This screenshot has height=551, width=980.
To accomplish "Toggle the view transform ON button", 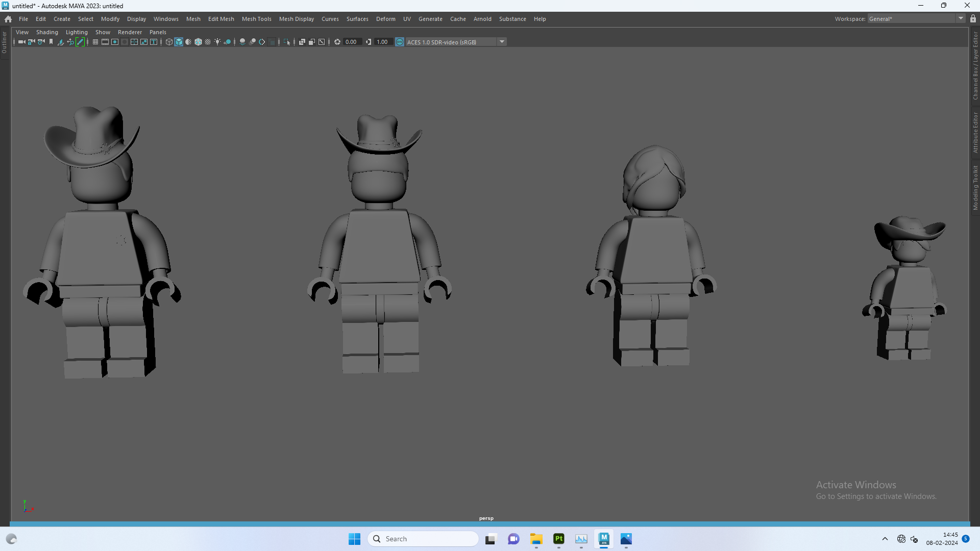I will (400, 42).
